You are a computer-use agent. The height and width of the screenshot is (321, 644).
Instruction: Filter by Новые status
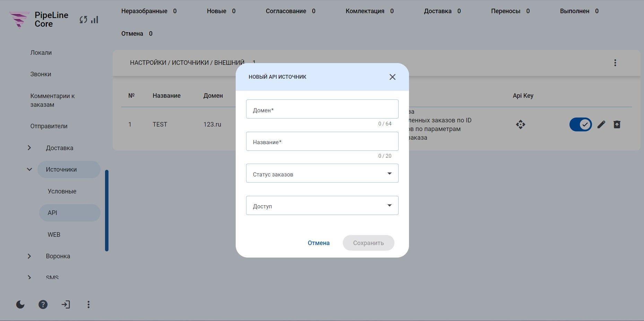(x=221, y=11)
